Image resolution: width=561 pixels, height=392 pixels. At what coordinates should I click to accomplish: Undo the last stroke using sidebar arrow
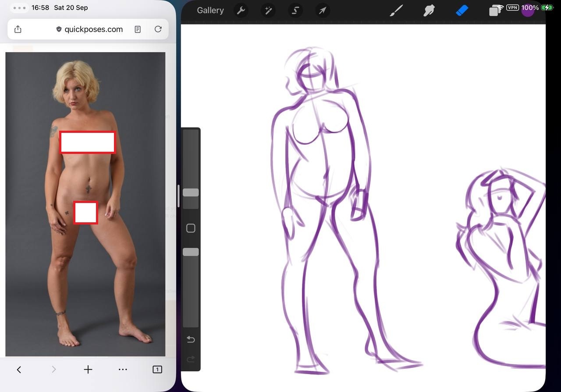point(191,339)
